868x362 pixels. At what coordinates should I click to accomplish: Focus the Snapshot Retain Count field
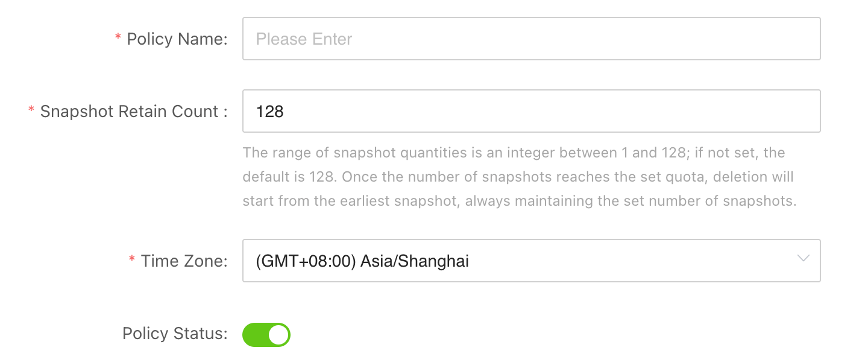(530, 111)
